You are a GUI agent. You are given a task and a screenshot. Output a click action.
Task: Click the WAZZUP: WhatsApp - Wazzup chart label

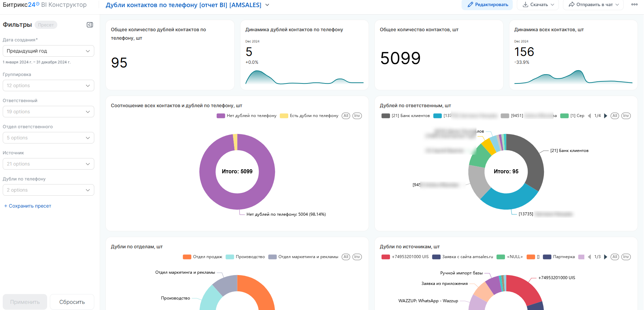[x=428, y=301]
